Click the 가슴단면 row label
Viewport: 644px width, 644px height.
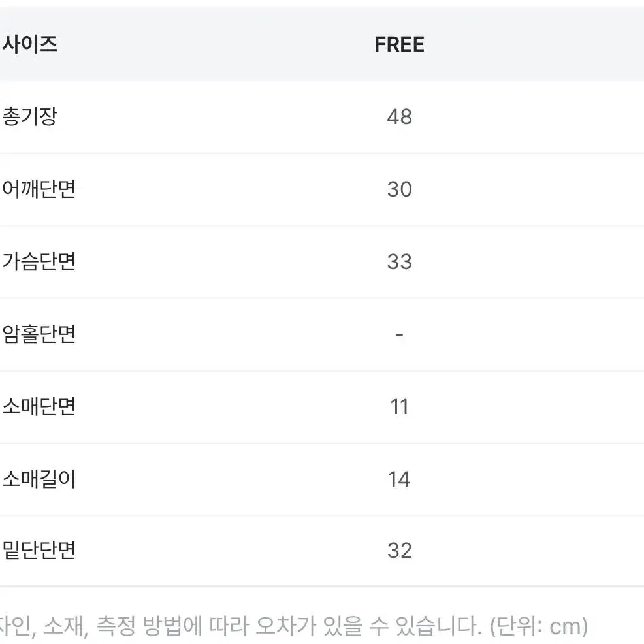pyautogui.click(x=39, y=262)
